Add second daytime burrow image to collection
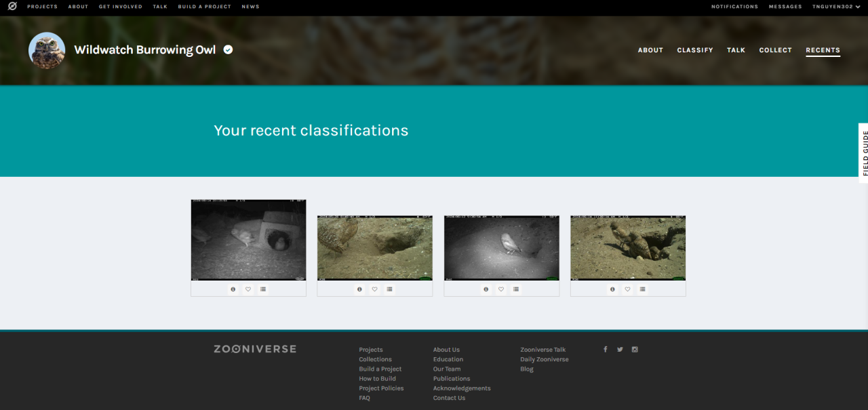868x410 pixels. (390, 289)
